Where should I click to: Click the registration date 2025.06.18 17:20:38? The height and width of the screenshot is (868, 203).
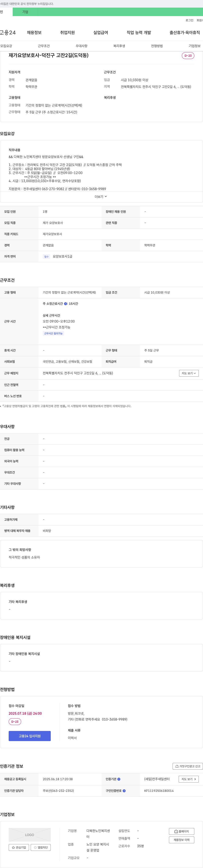58,779
